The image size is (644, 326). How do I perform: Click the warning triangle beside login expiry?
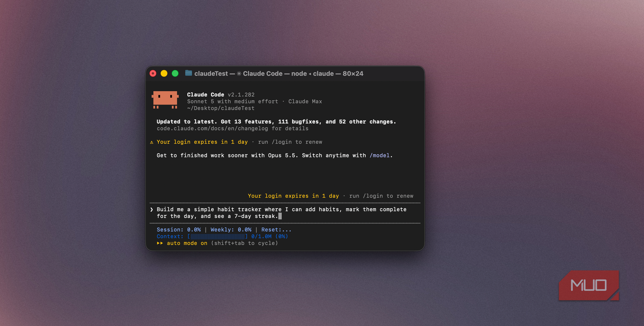(x=151, y=142)
